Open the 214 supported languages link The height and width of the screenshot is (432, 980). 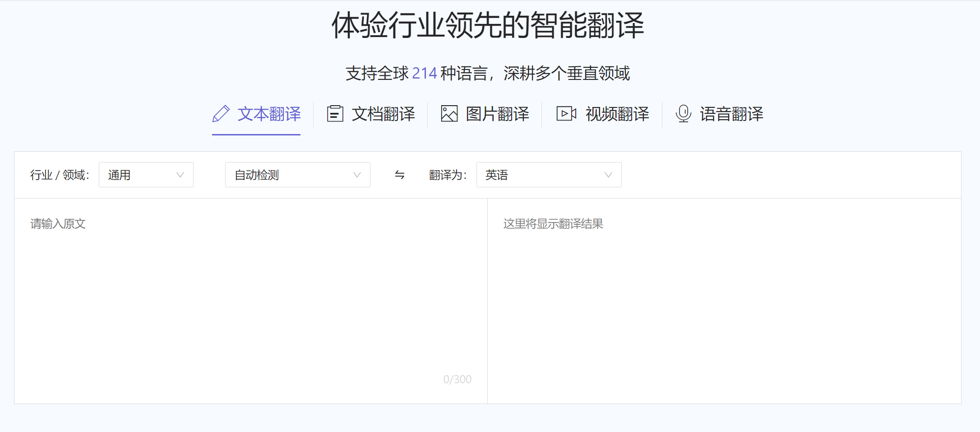click(425, 73)
